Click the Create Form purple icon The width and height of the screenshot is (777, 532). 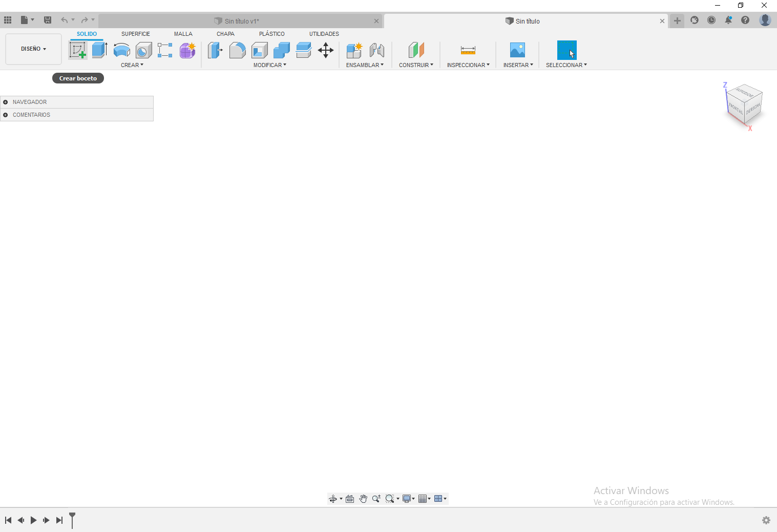click(x=187, y=50)
